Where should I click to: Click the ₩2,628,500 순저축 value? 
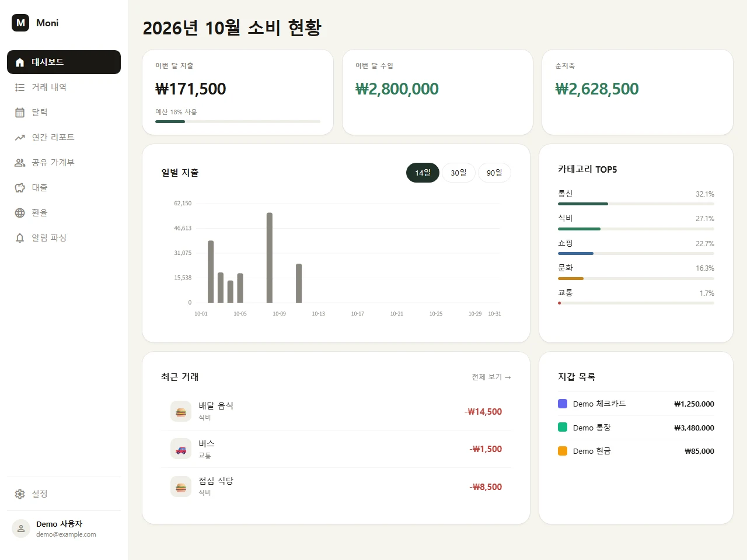[597, 89]
